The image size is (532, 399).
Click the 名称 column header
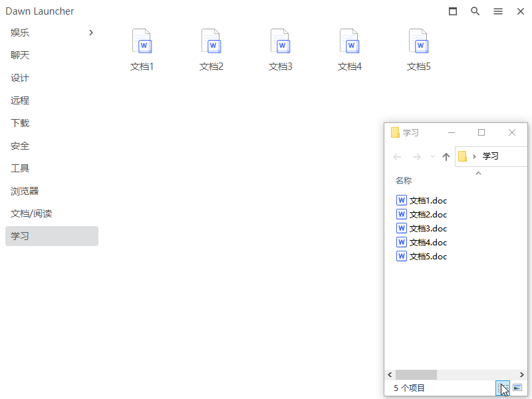pos(404,180)
